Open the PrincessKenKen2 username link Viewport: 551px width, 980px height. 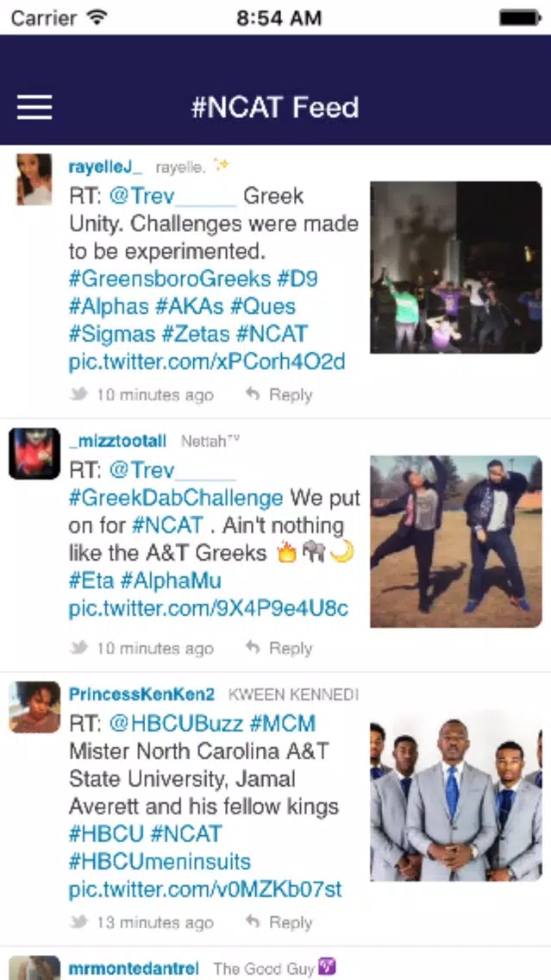coord(141,694)
